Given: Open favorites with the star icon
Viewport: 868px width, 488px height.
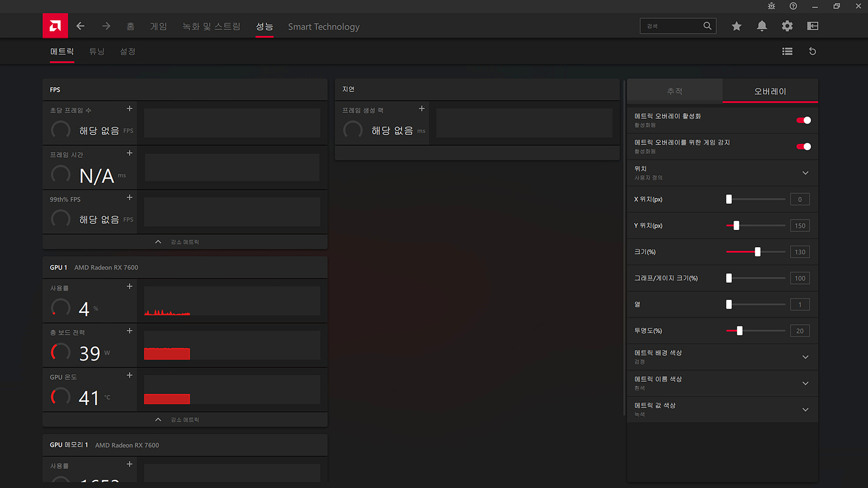Looking at the screenshot, I should click(736, 26).
